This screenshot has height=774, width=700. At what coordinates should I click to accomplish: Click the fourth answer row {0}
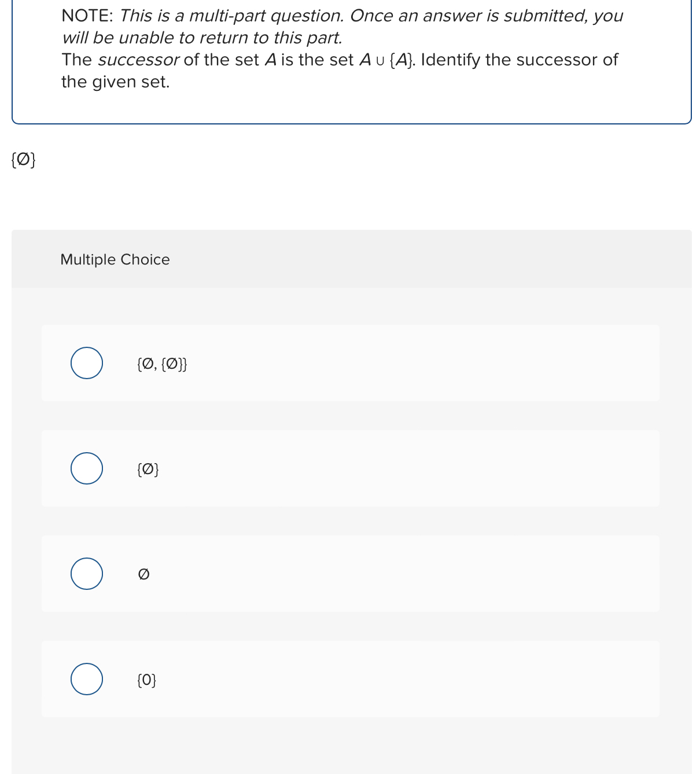(350, 679)
